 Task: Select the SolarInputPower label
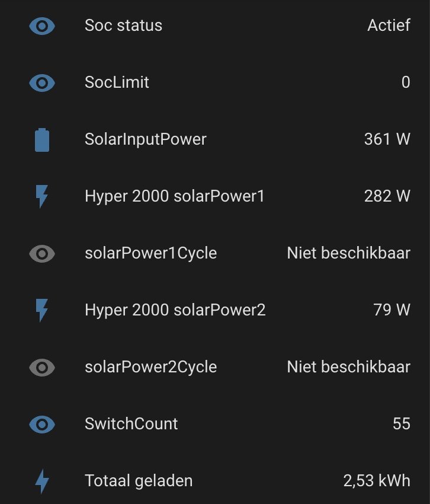point(146,139)
